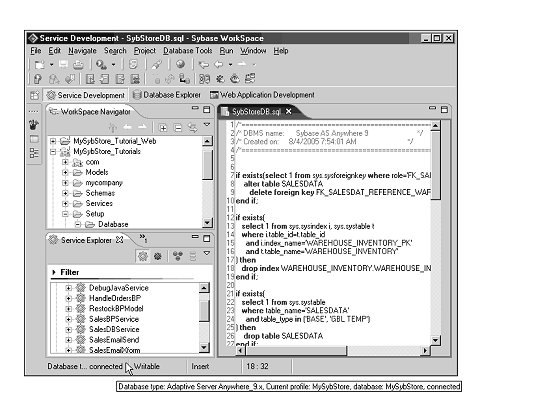Toggle Link with Editor in WorkSpace Navigator
The height and width of the screenshot is (412, 545).
(x=193, y=128)
